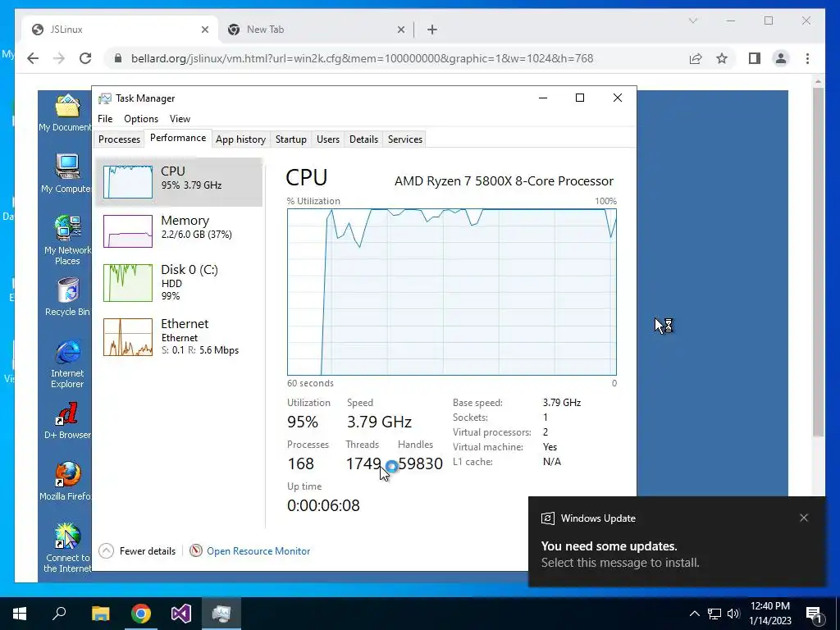Open the Windows Start menu

[x=20, y=614]
